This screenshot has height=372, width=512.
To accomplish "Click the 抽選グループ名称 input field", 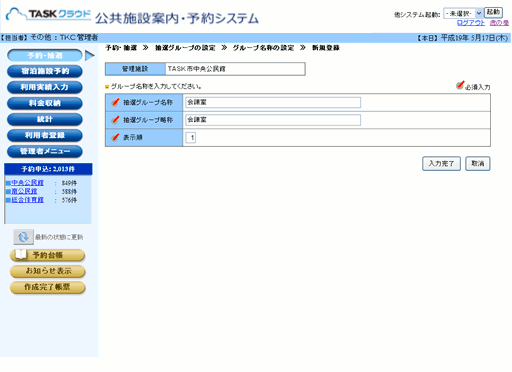I will [x=273, y=102].
